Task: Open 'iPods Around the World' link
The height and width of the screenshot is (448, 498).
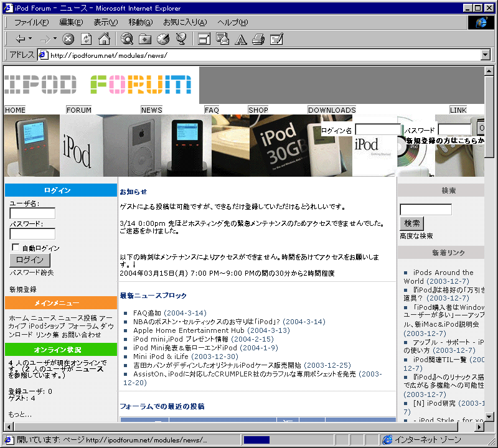Action: pyautogui.click(x=438, y=277)
